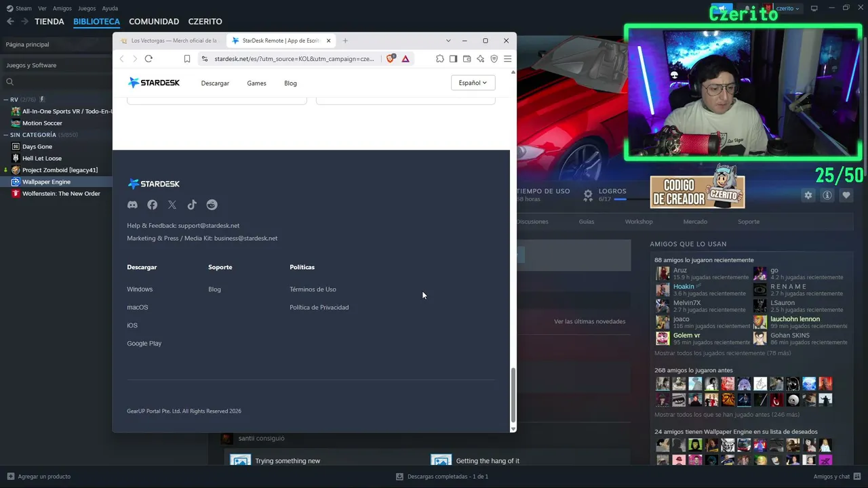868x488 pixels.
Task: Open the Español language dropdown
Action: (x=473, y=83)
